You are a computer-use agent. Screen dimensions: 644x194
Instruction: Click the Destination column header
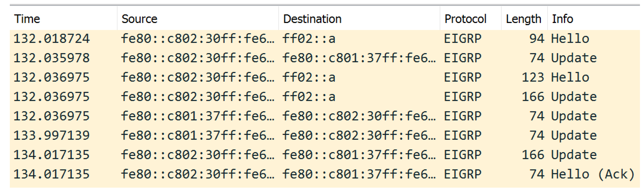312,19
